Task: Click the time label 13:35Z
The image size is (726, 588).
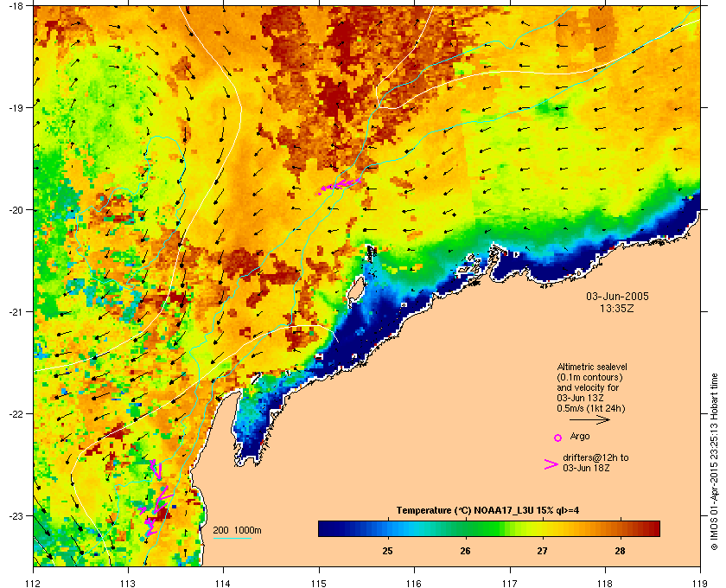Action: (617, 308)
